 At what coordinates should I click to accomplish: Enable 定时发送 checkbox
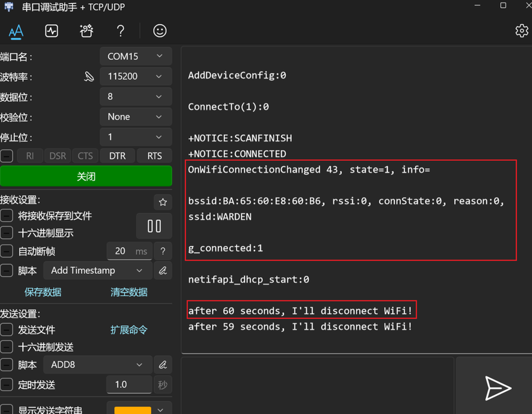[x=7, y=385]
